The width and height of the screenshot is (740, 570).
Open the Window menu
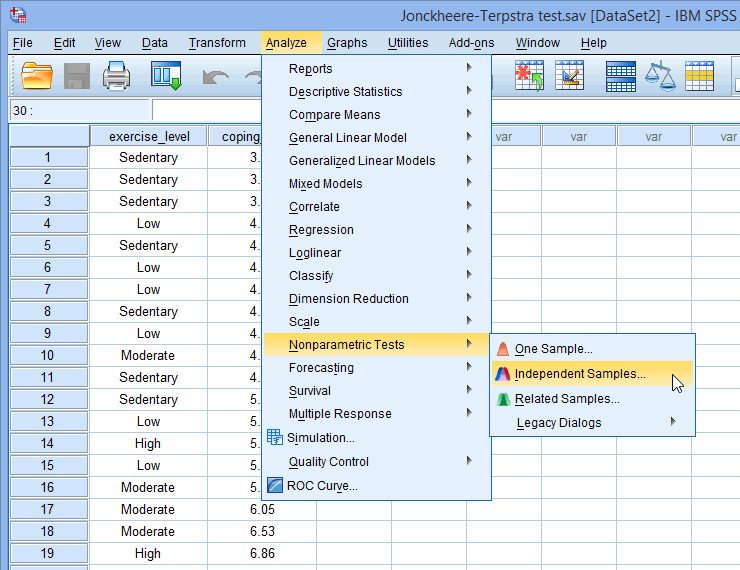(538, 43)
